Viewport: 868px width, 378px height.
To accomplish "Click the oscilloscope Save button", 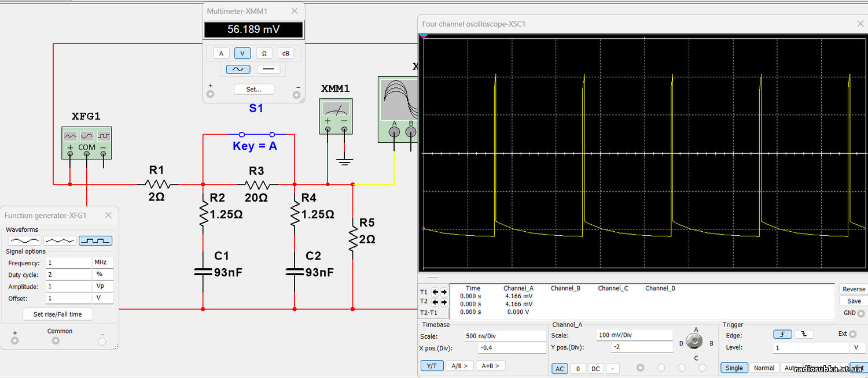I will point(854,301).
